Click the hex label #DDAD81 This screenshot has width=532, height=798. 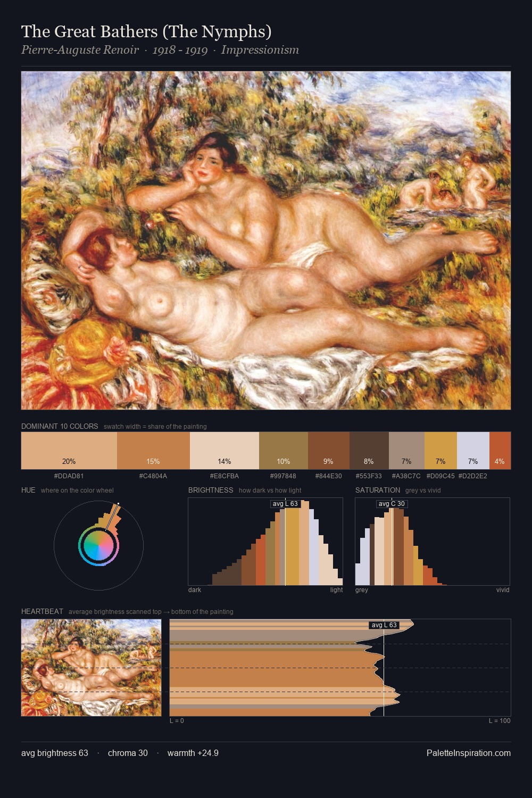(x=69, y=476)
